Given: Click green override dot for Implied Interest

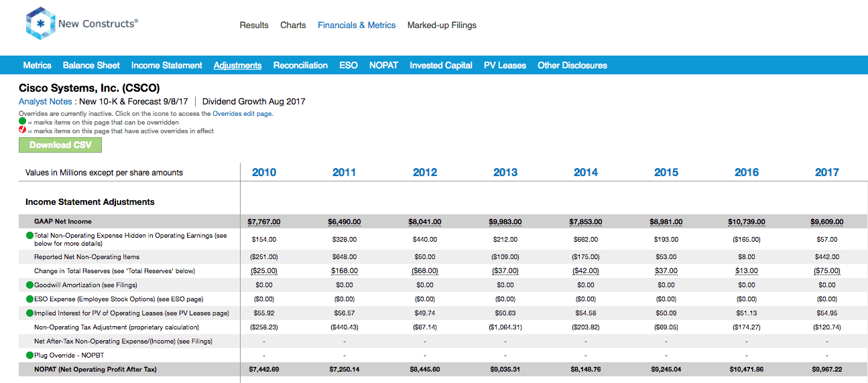Looking at the screenshot, I should pos(29,313).
